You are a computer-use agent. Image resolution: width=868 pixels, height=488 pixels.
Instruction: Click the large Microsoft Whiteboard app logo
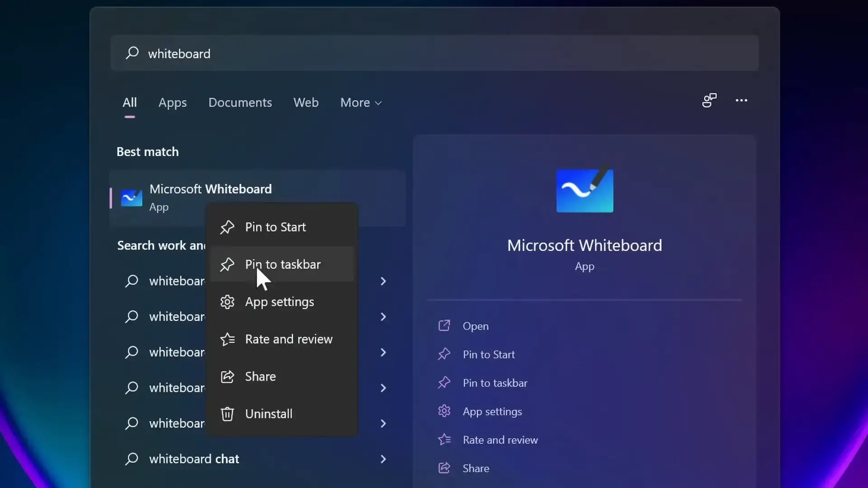pyautogui.click(x=585, y=190)
